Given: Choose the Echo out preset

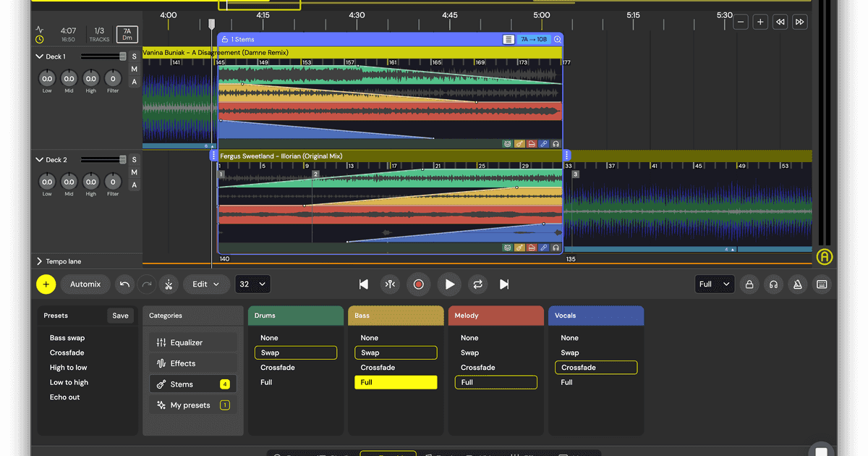Looking at the screenshot, I should point(65,397).
